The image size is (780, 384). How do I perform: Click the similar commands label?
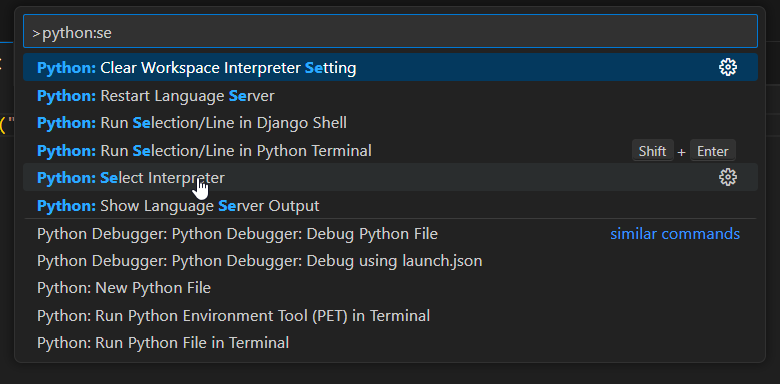tap(675, 233)
